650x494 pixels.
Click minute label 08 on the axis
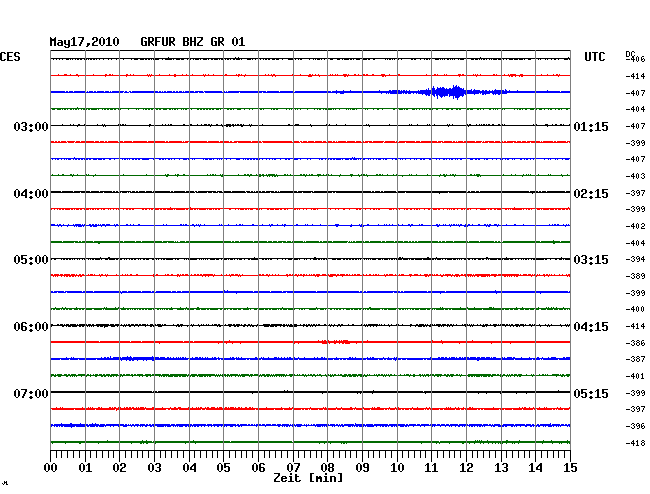pos(327,467)
